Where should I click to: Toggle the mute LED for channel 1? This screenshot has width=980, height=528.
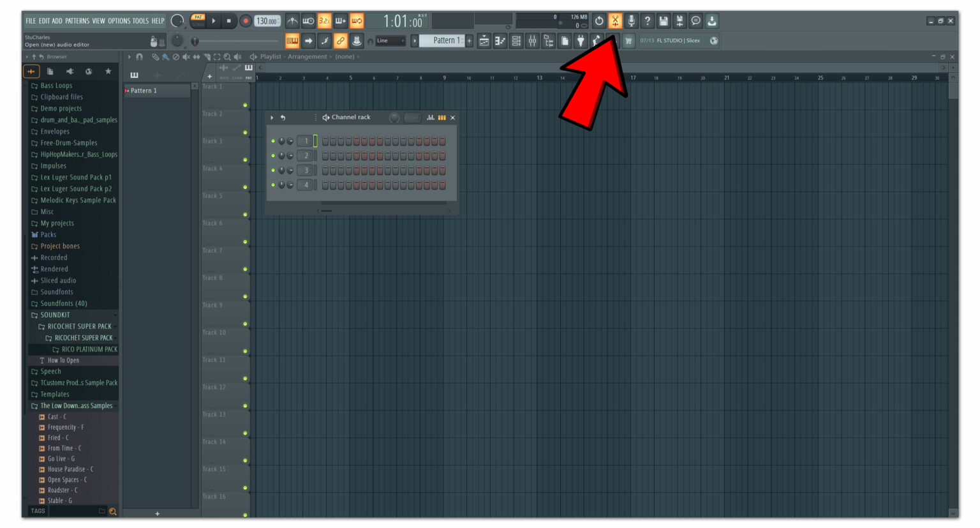pos(273,140)
